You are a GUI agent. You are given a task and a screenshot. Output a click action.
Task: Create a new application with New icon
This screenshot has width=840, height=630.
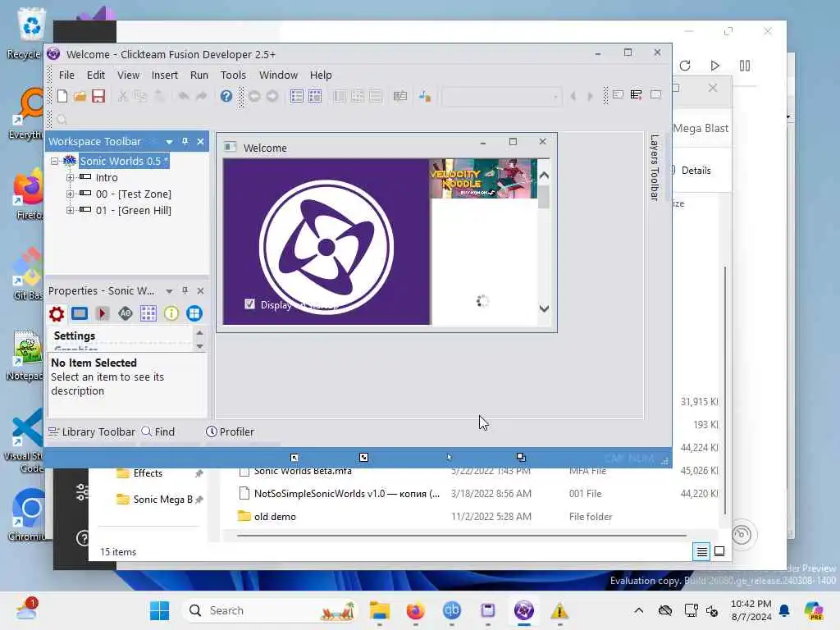[x=62, y=96]
